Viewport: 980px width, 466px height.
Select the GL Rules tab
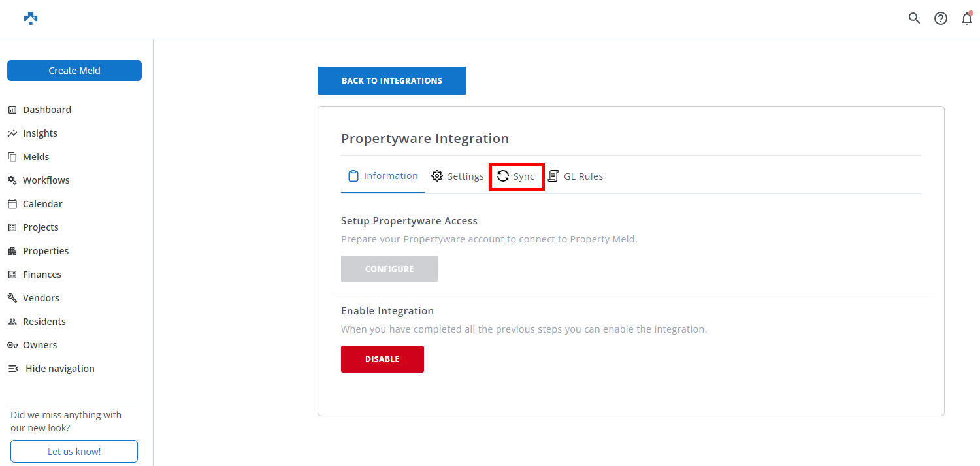point(575,176)
